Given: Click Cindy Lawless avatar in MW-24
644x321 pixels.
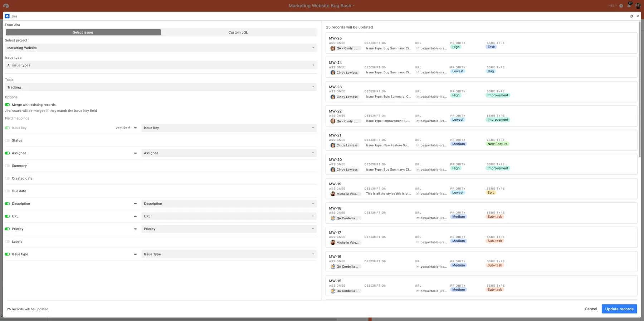Looking at the screenshot, I should tap(333, 73).
